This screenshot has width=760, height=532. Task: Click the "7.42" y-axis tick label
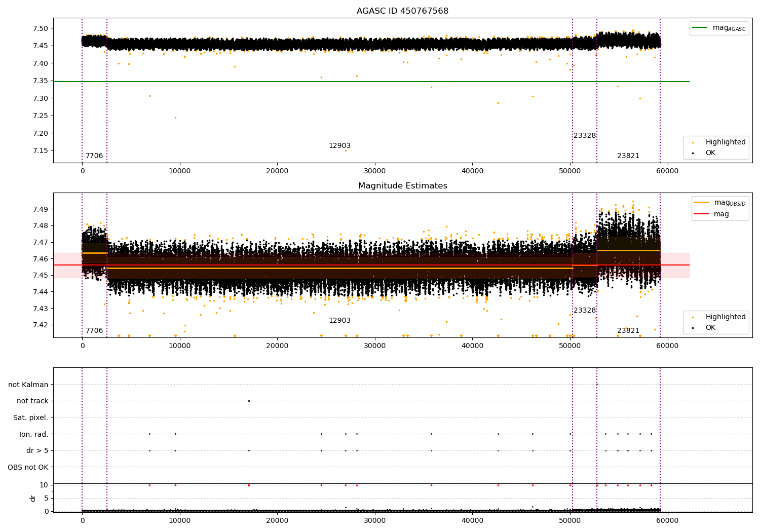41,325
